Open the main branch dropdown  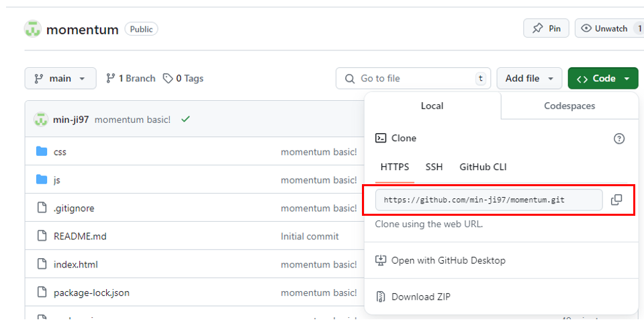coord(60,78)
